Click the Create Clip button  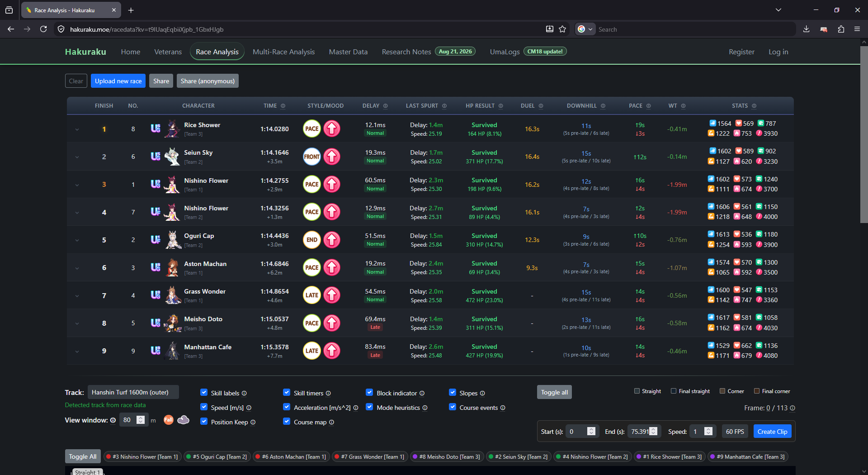[x=772, y=432]
